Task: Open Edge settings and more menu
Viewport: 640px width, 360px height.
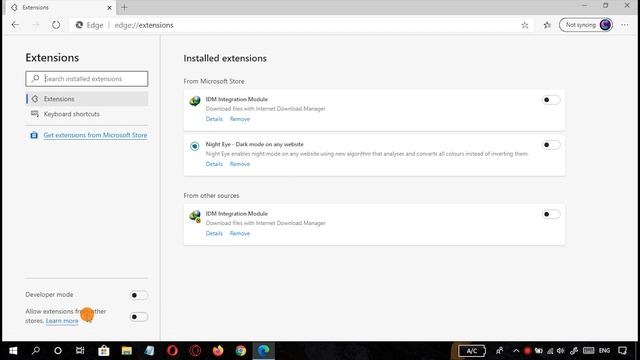Action: coord(624,25)
